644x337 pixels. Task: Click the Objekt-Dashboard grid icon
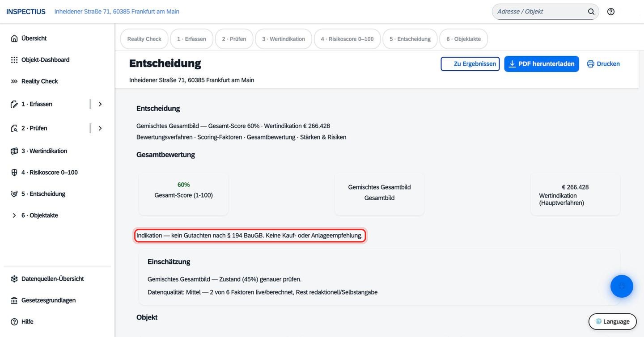pos(14,60)
